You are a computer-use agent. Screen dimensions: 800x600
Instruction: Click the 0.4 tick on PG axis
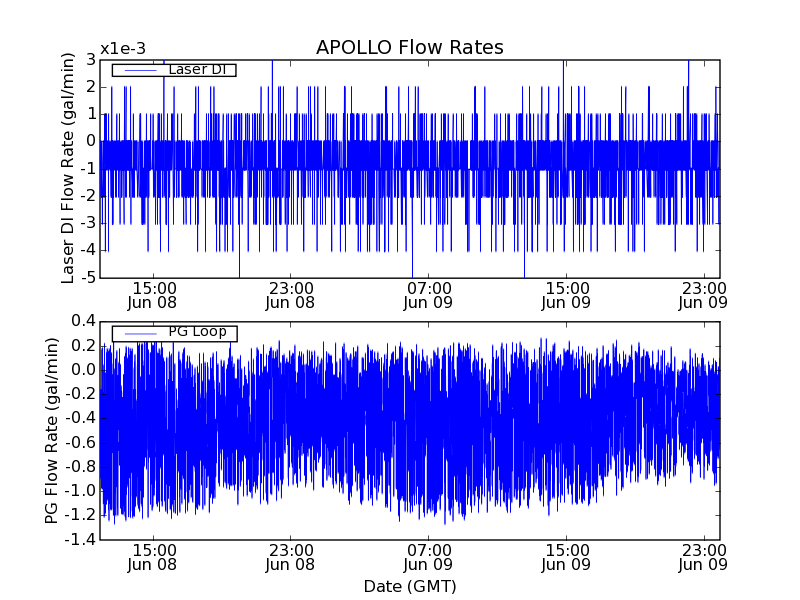(x=83, y=321)
